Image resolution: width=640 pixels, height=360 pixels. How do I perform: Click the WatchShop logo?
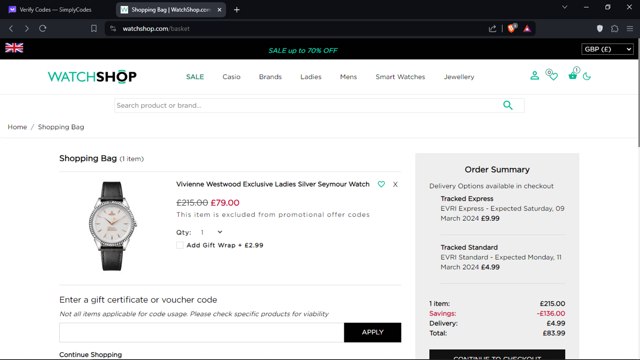pos(92,77)
